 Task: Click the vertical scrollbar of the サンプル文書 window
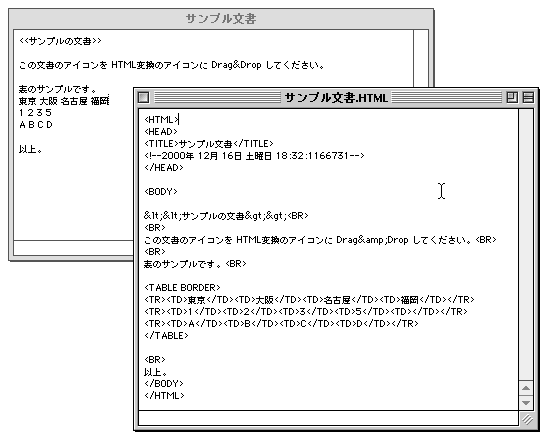pos(421,58)
